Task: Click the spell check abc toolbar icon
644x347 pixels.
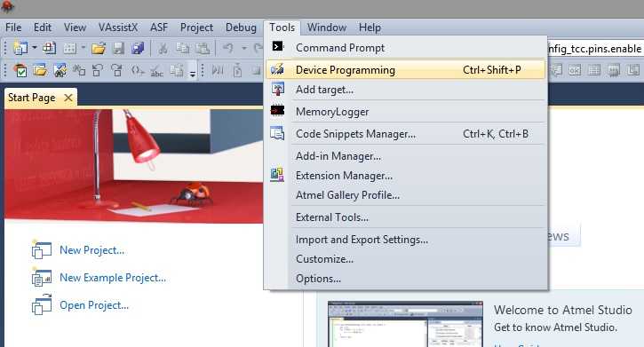Action: (156, 71)
